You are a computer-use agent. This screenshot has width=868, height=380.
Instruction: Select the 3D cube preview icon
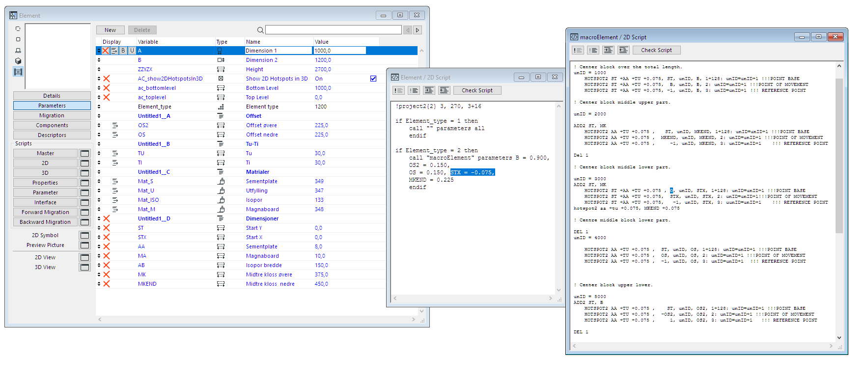tap(18, 61)
